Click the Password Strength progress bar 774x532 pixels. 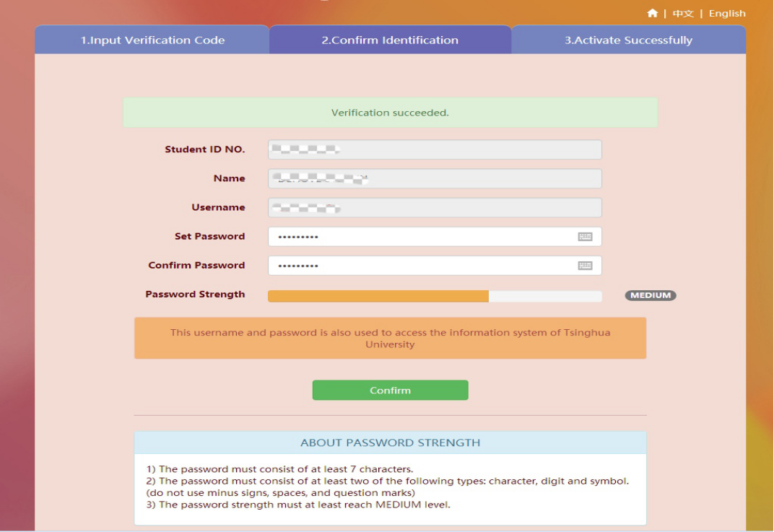coord(435,296)
